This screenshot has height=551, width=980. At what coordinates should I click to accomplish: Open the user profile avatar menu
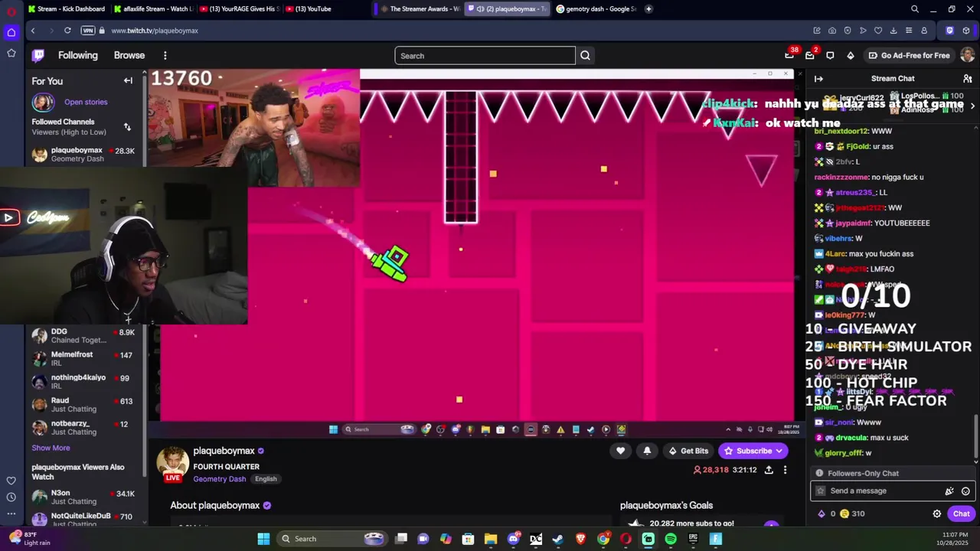tap(967, 55)
